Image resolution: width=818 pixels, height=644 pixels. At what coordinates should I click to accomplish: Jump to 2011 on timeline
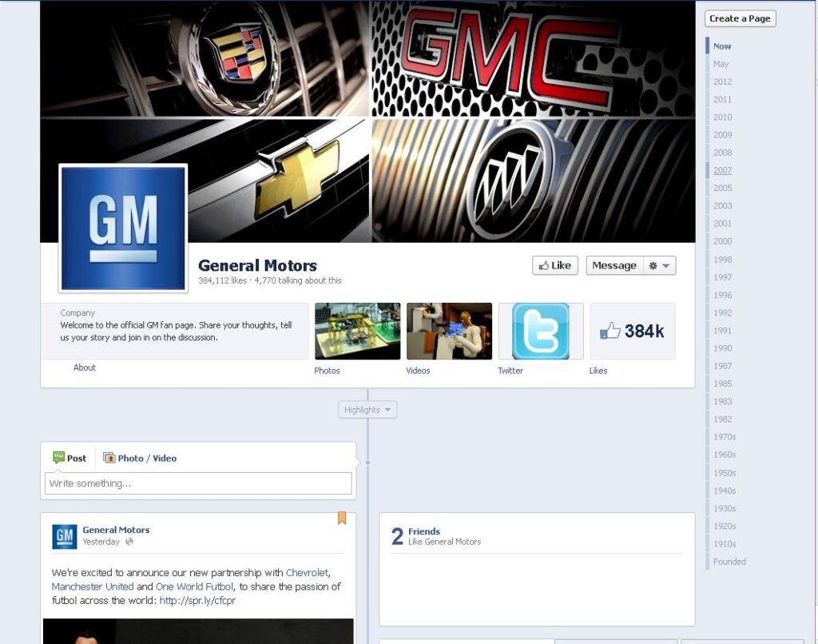tap(722, 99)
